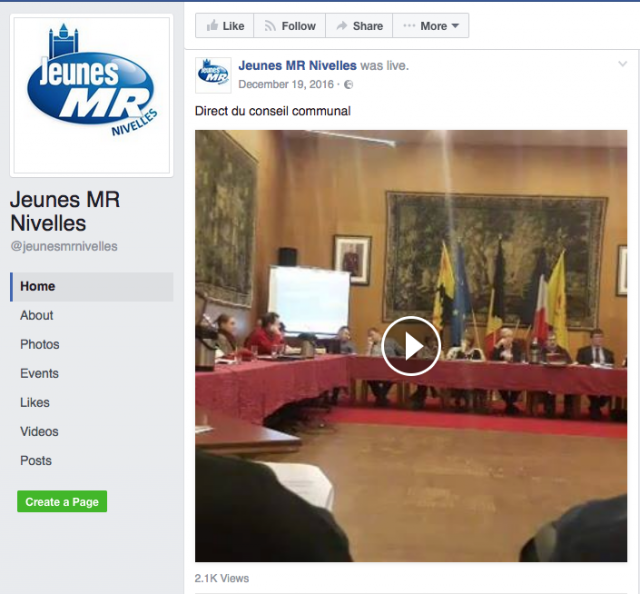Go to the Photos section

click(x=40, y=344)
